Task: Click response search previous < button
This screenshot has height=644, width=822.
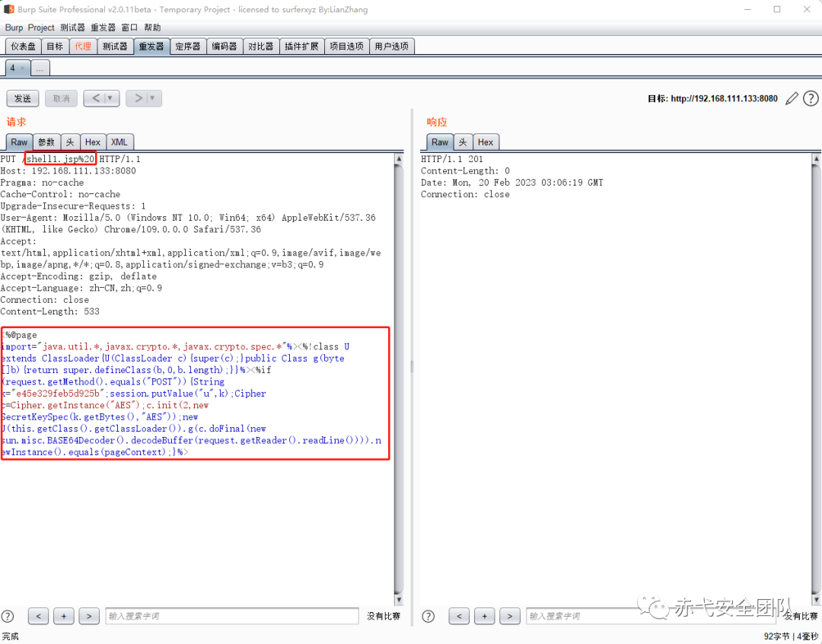Action: (x=459, y=616)
